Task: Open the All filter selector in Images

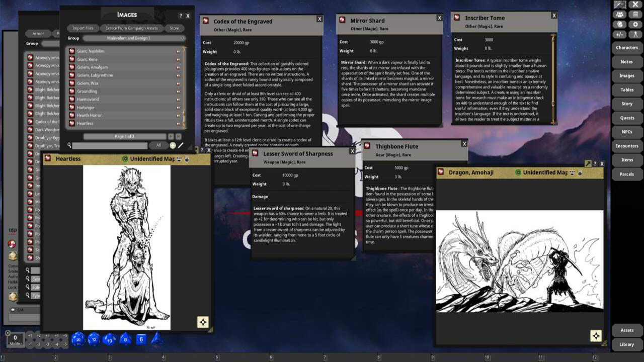Action: coord(158,145)
